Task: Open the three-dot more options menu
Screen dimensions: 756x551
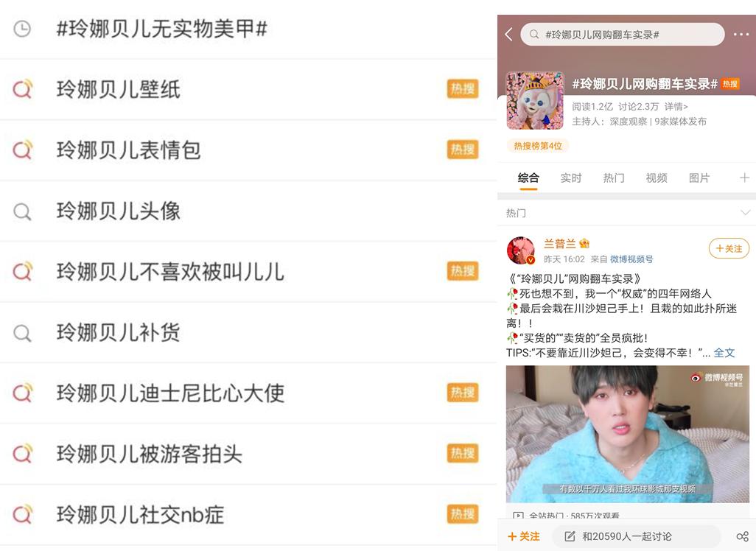Action: 741,34
